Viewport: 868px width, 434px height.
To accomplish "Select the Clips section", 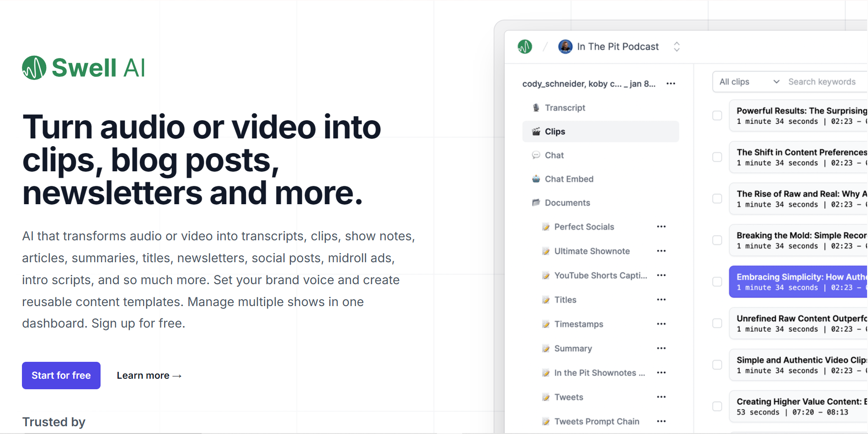I will (601, 132).
